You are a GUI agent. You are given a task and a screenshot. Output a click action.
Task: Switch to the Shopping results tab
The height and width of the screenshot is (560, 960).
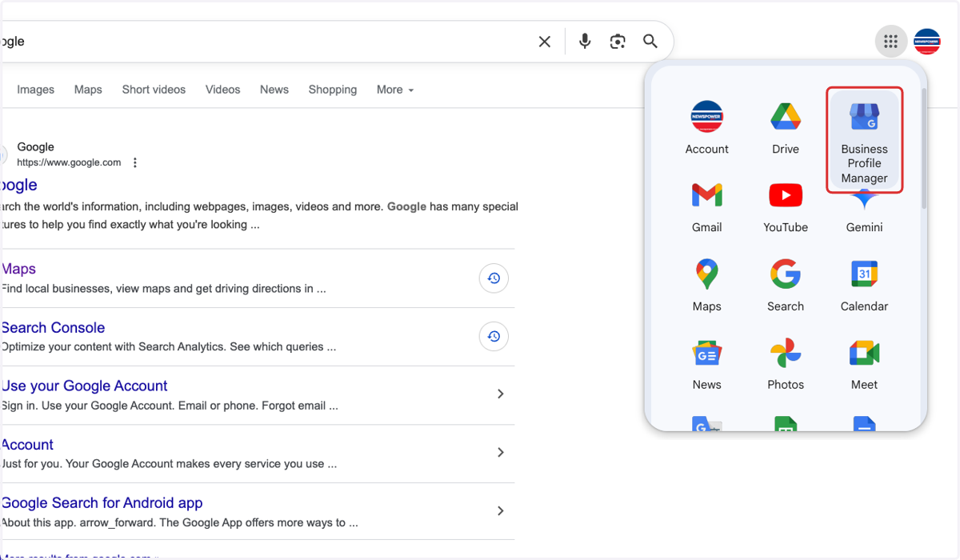tap(333, 90)
